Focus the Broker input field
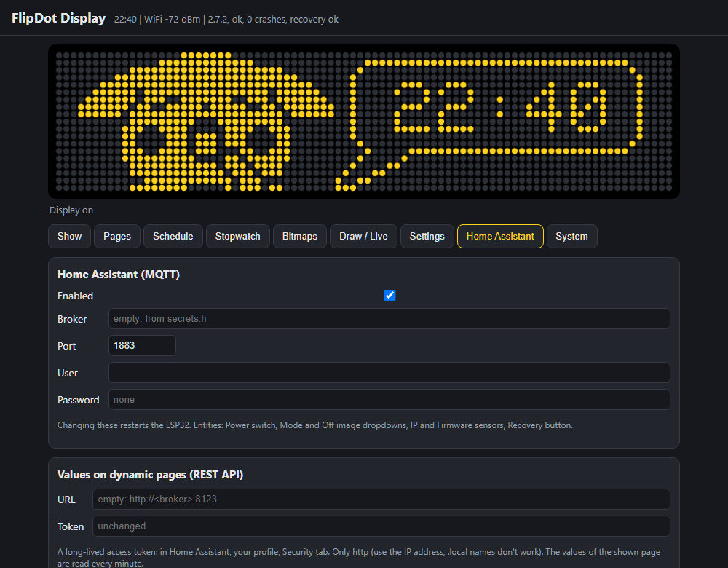The image size is (728, 568). tap(389, 319)
